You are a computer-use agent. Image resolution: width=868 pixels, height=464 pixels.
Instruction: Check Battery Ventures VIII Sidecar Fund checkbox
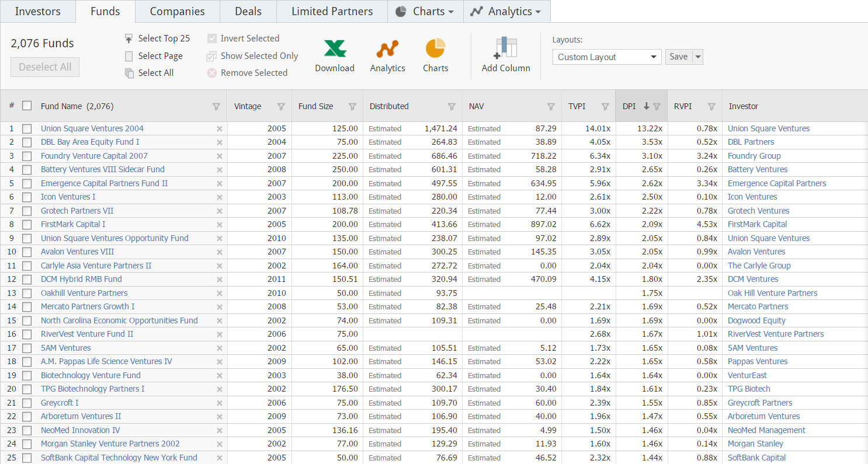(x=27, y=170)
